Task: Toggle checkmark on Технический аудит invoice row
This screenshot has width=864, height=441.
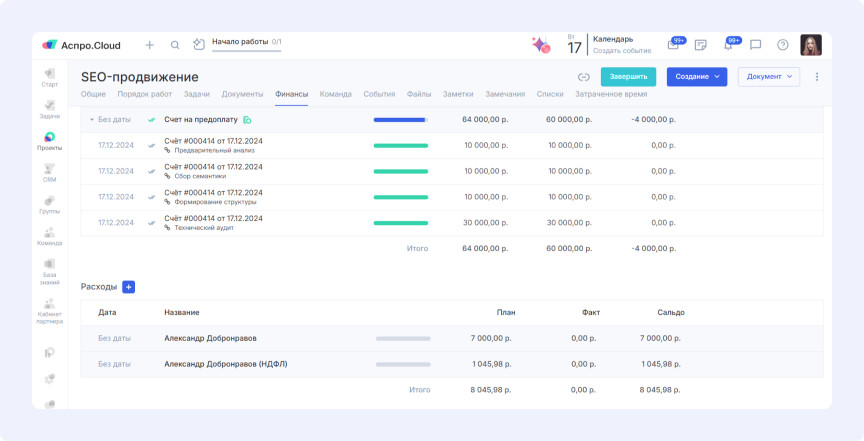Action: coord(152,223)
